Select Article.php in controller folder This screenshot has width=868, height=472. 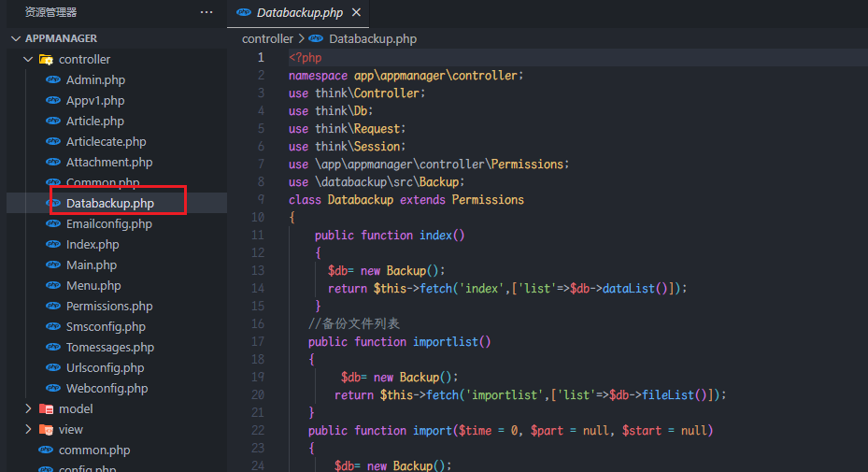(94, 121)
